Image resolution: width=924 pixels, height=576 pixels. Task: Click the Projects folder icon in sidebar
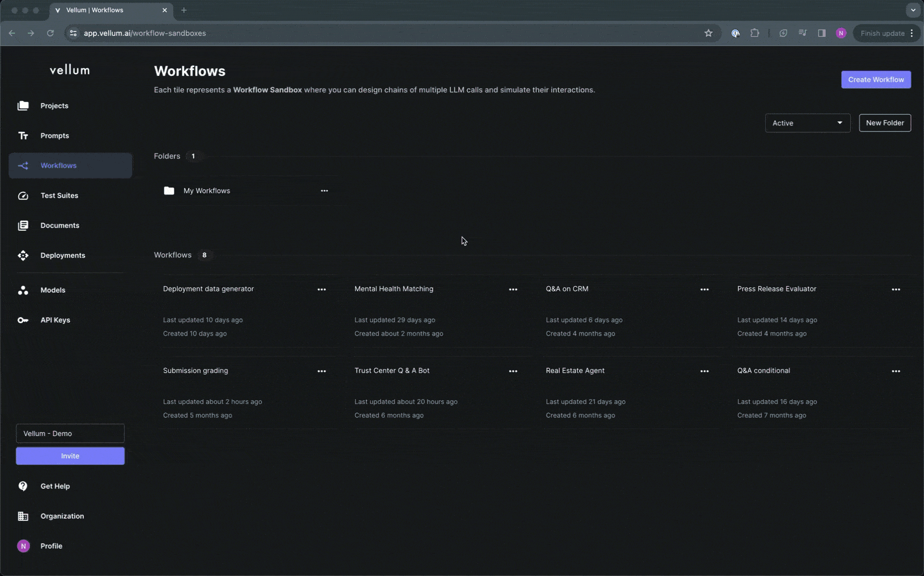pyautogui.click(x=23, y=106)
